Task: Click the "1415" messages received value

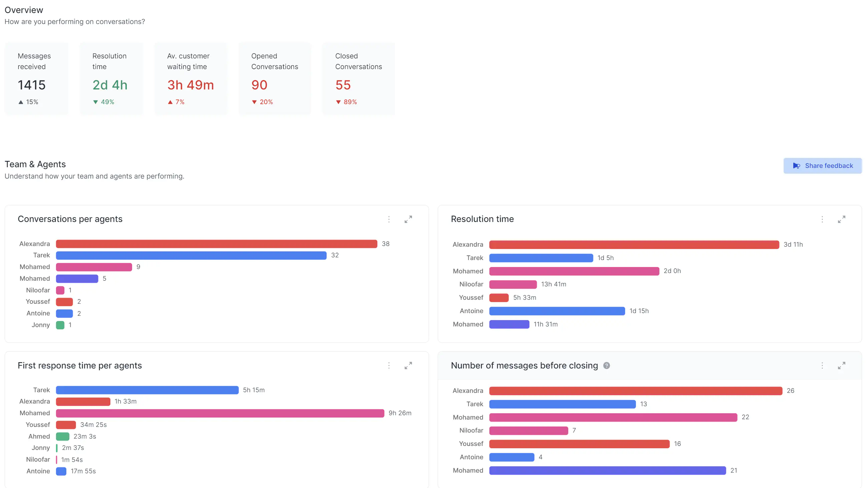Action: [x=32, y=85]
